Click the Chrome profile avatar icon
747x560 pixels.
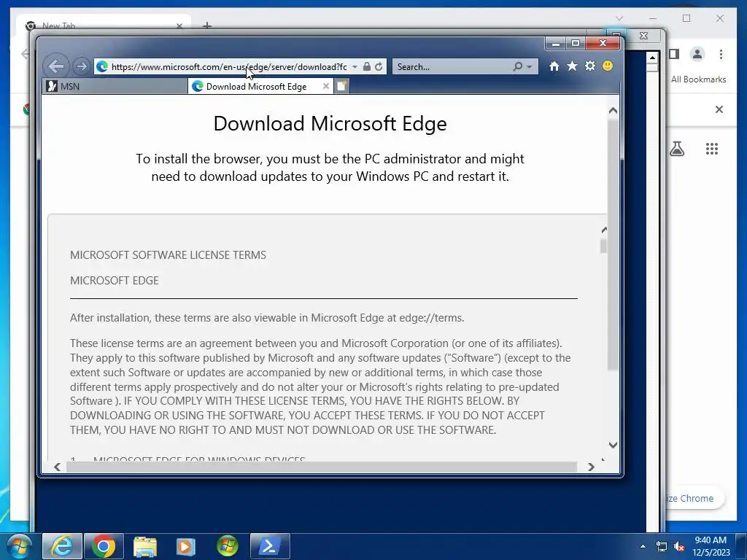697,54
